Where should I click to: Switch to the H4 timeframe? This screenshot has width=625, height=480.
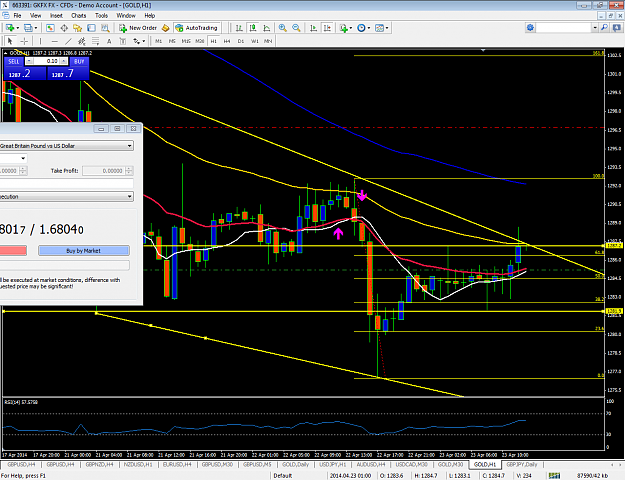[x=227, y=41]
